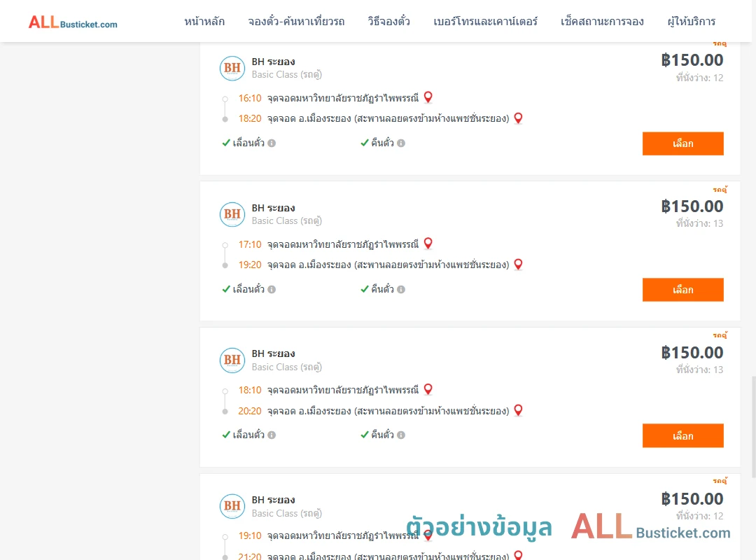The image size is (756, 560).
Task: Show เลื่อนตั๋ว info icon on 17:10 trip
Action: 272,289
